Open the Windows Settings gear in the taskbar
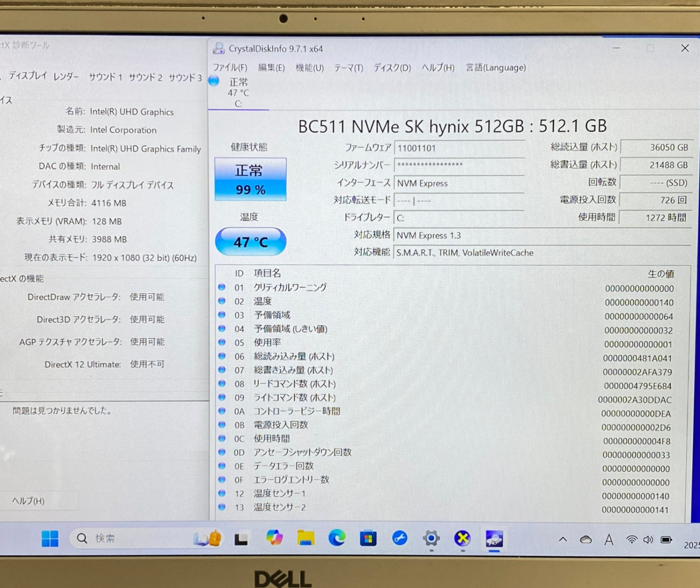The width and height of the screenshot is (700, 588). [x=431, y=538]
